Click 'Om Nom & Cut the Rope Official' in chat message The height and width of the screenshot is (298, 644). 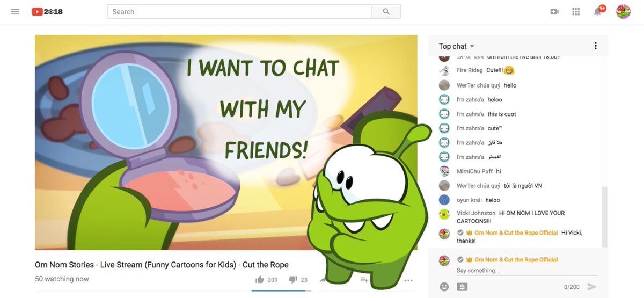point(516,232)
